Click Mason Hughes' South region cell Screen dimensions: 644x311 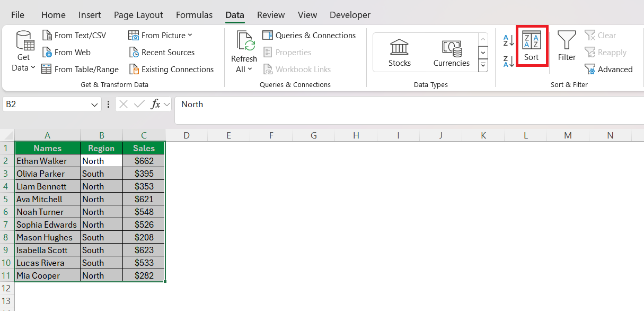[101, 237]
